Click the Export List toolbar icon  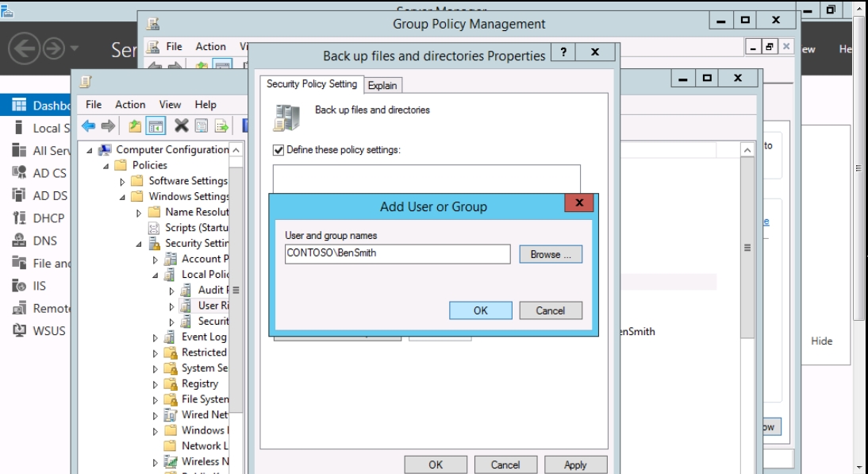[221, 125]
